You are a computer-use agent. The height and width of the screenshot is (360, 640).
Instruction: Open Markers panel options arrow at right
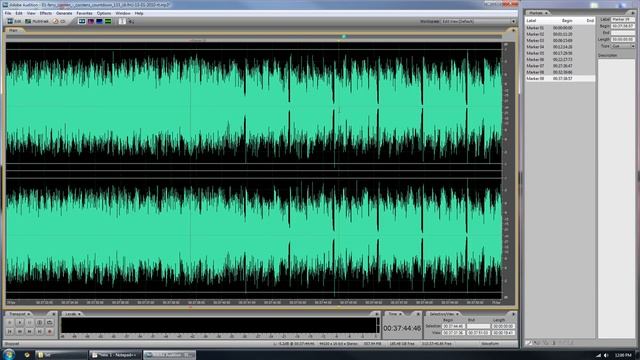[x=633, y=13]
